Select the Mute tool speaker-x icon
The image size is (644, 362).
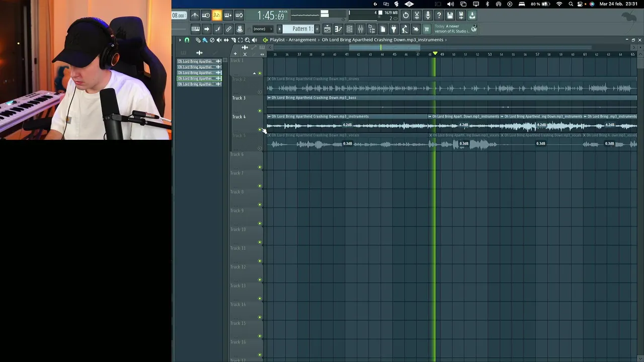tap(219, 40)
